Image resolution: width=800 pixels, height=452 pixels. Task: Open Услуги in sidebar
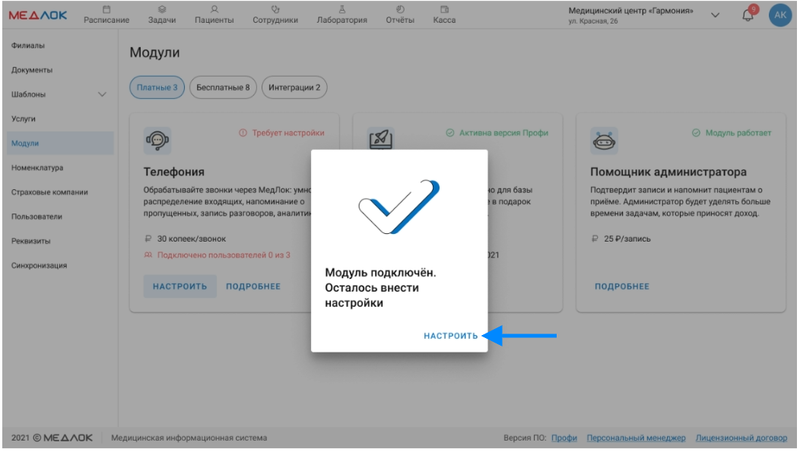[23, 119]
